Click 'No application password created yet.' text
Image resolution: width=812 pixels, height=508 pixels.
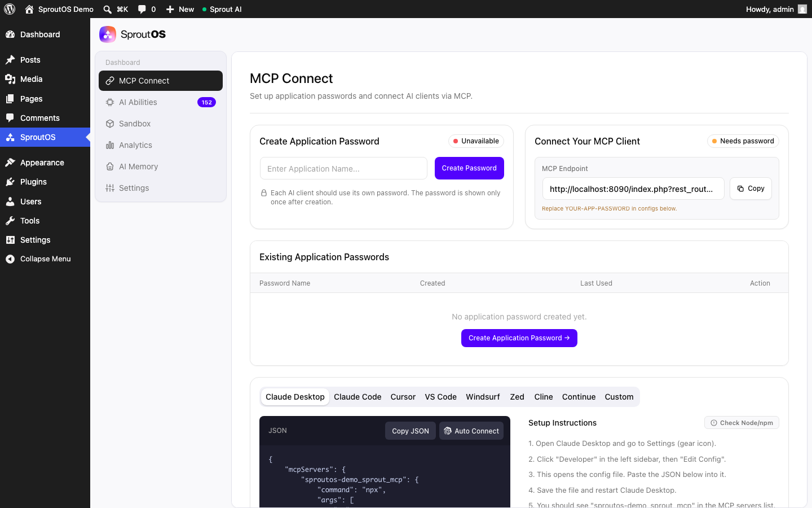(519, 317)
